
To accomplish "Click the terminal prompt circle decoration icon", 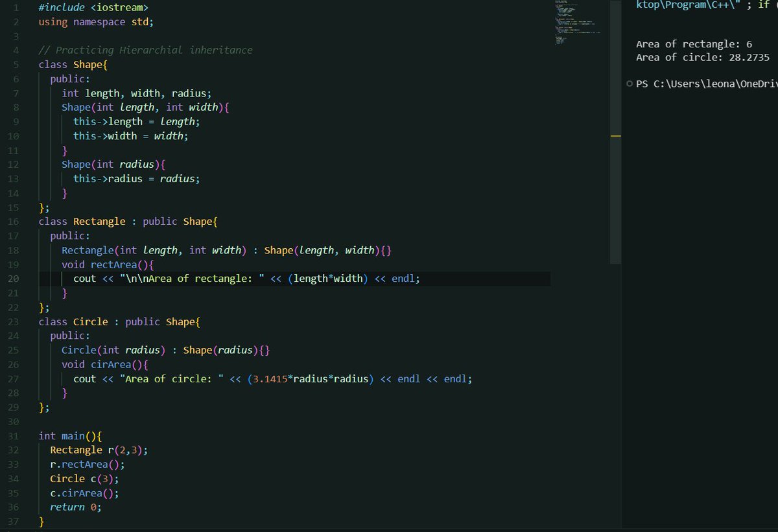I will click(x=630, y=84).
